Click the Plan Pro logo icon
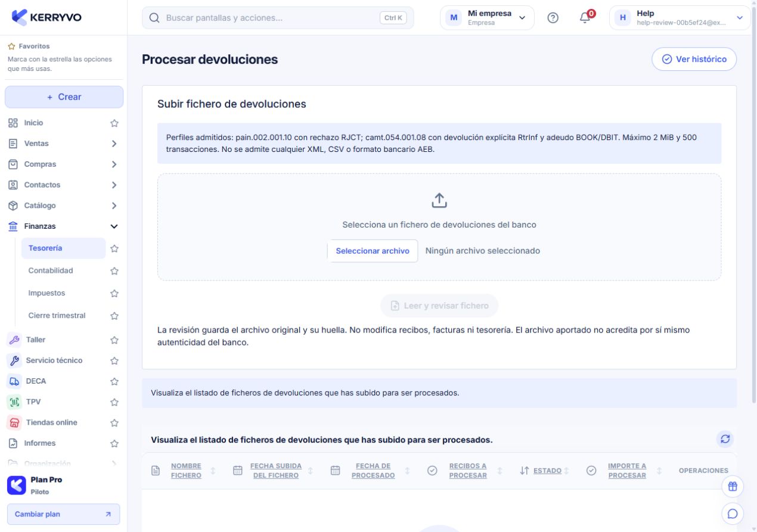 click(x=17, y=485)
